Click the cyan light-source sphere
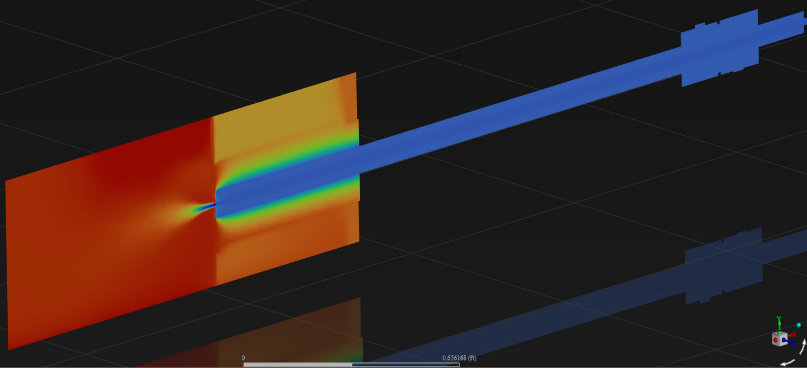807x368 pixels. pyautogui.click(x=799, y=325)
